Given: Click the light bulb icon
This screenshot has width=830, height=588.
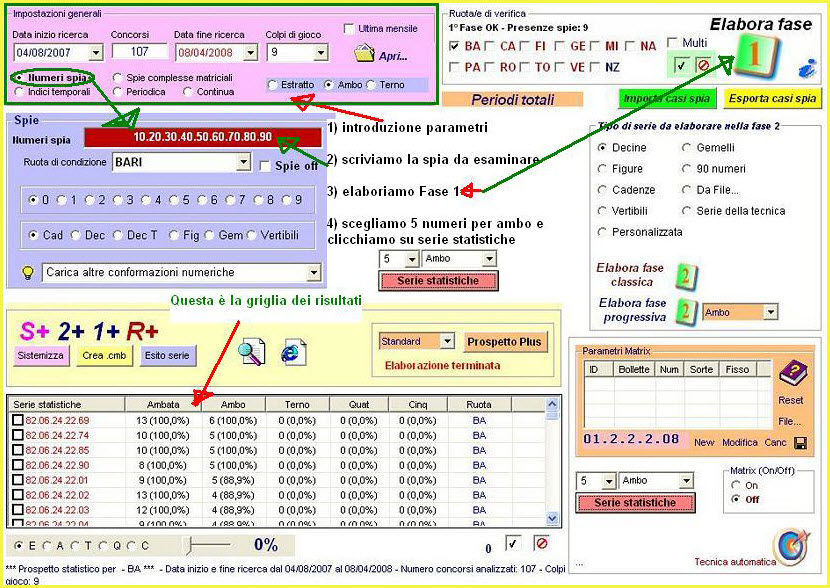Looking at the screenshot, I should (x=28, y=273).
